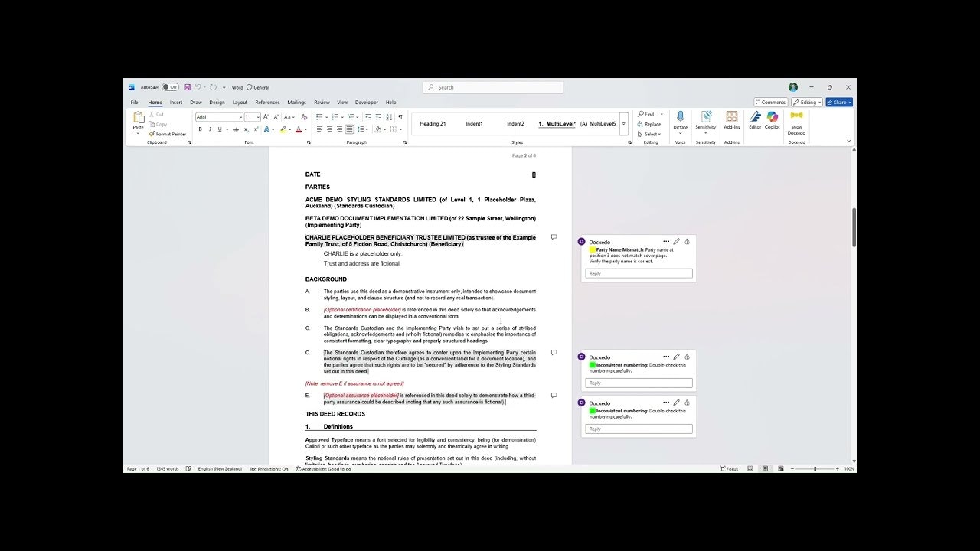Apply the MultiLevel5 style
The image size is (980, 551).
[598, 123]
